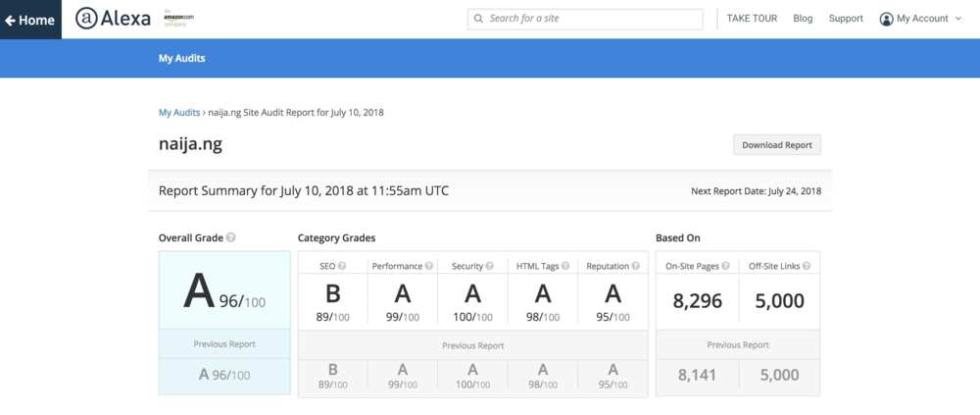The image size is (980, 415).
Task: Click previous On-Site Pages value 8,141
Action: (x=697, y=376)
